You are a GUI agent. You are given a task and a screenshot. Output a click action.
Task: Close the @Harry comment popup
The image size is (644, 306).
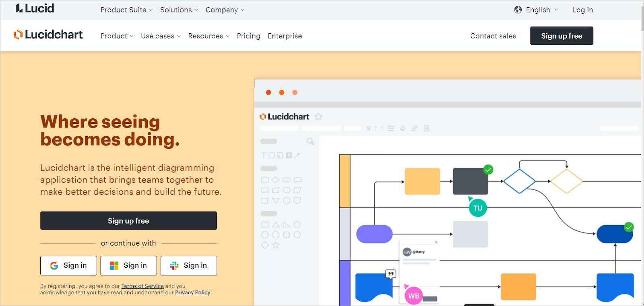[x=436, y=242]
